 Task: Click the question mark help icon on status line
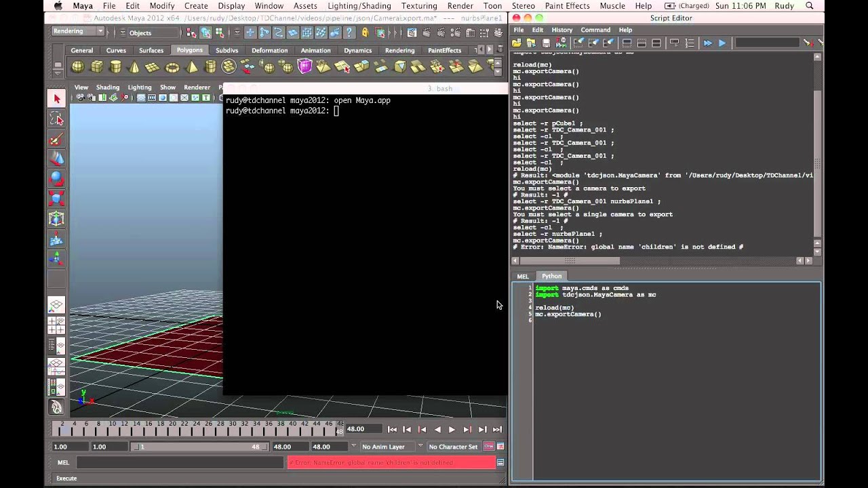[351, 33]
